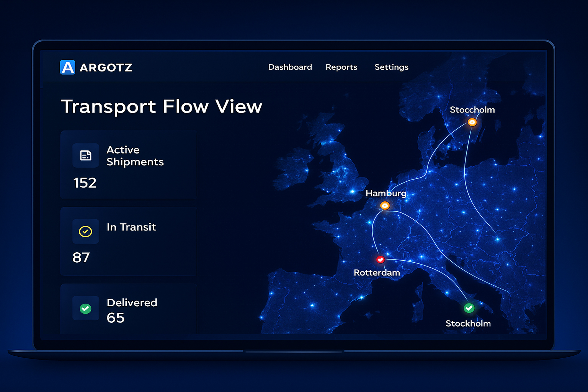Click the ARGOTZ brand name text
This screenshot has height=392, width=588.
(x=106, y=68)
